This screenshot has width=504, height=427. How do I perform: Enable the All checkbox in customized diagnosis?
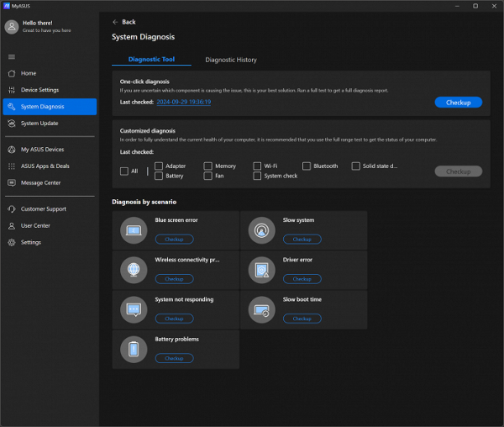pos(124,171)
